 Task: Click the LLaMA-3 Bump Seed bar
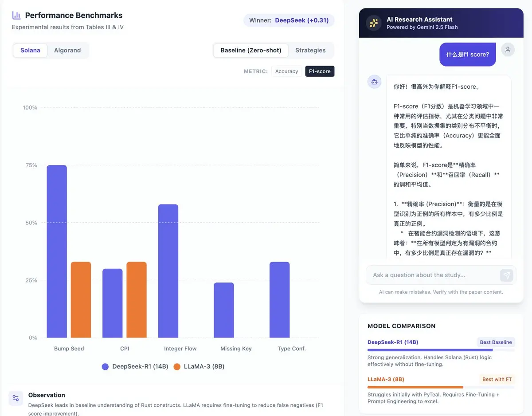[81, 300]
